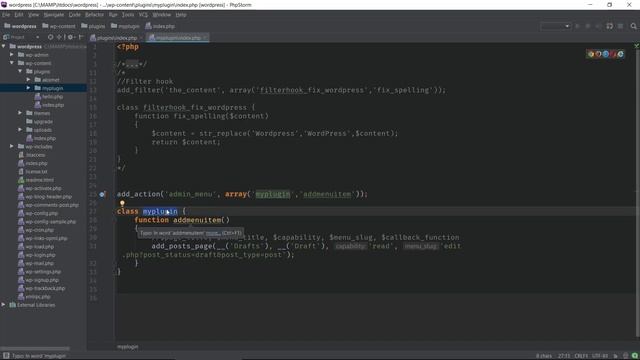Select readme.html in project tree

[39, 180]
